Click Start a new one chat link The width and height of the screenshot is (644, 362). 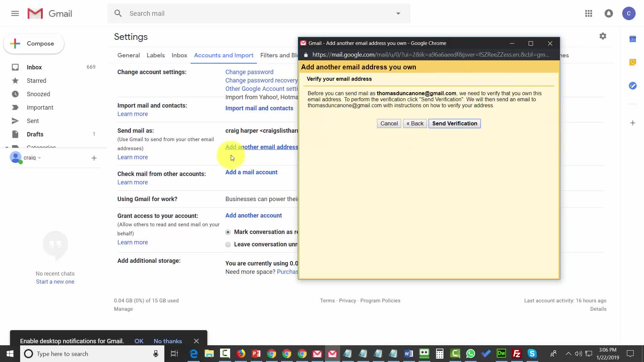55,282
